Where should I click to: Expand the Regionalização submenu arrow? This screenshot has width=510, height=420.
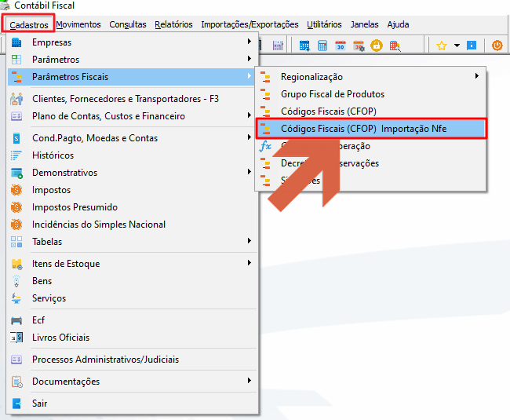tap(476, 76)
